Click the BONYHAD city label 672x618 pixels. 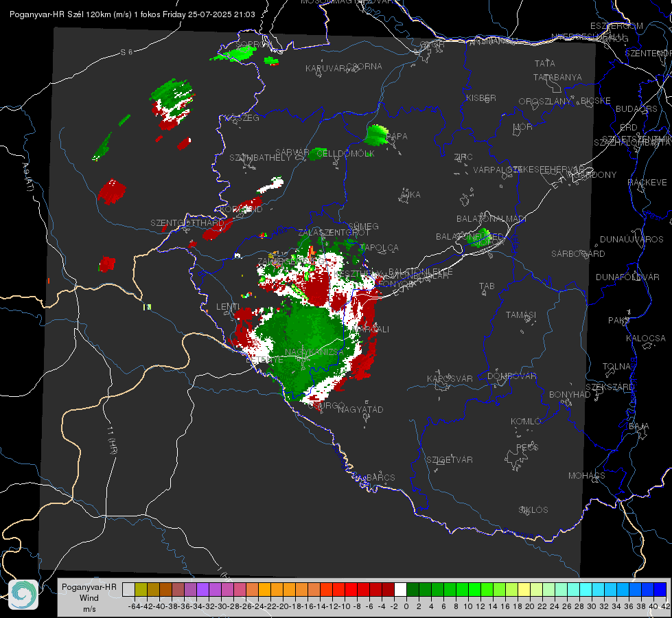pos(570,395)
